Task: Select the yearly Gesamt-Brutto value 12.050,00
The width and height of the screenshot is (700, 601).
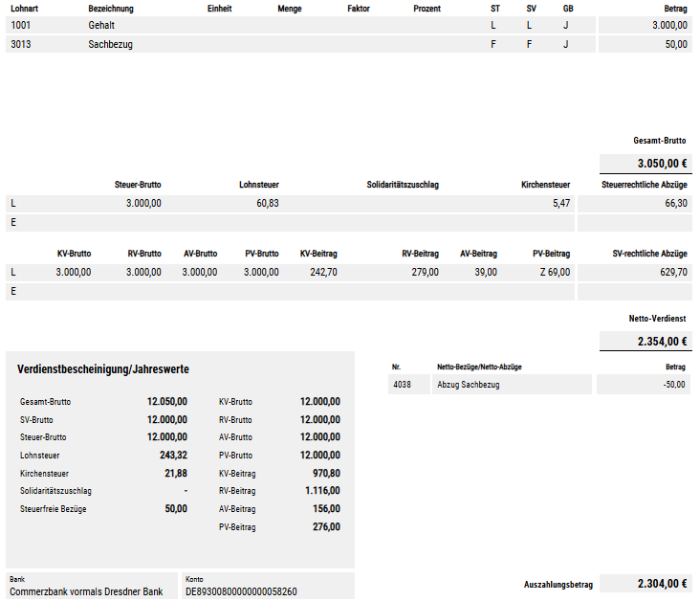Action: click(x=166, y=402)
